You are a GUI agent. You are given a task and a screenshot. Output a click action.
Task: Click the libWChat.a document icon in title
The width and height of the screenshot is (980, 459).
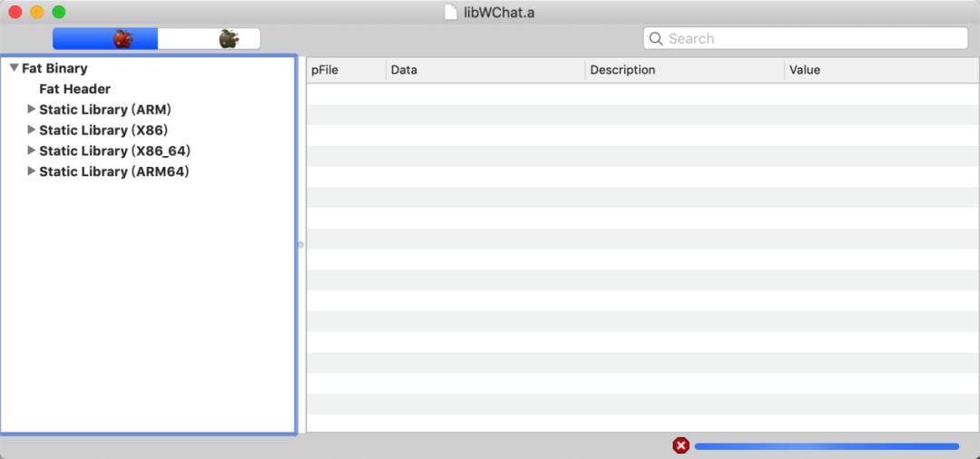(451, 12)
